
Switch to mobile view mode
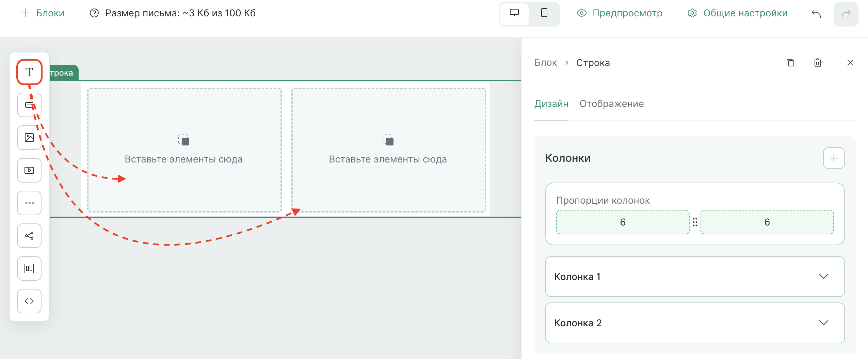(544, 13)
